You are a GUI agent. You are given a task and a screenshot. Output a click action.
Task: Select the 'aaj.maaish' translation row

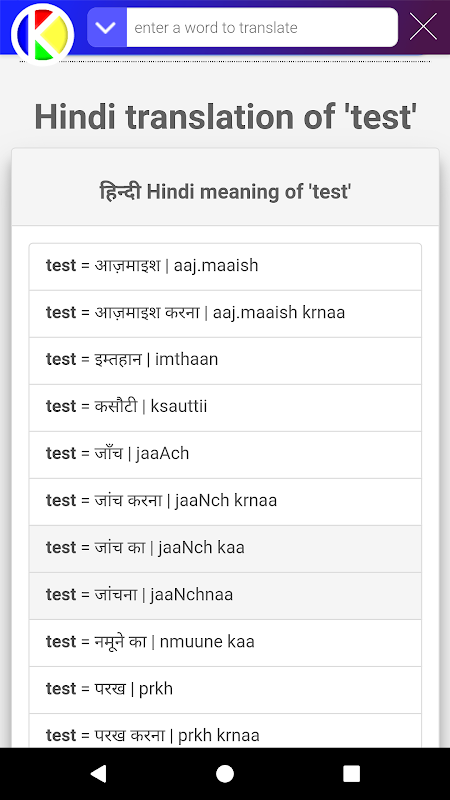point(225,267)
